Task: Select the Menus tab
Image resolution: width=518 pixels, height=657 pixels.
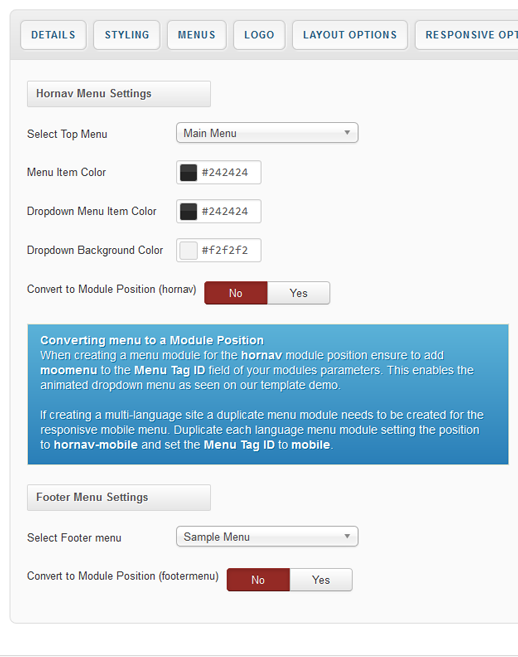Action: [x=197, y=35]
